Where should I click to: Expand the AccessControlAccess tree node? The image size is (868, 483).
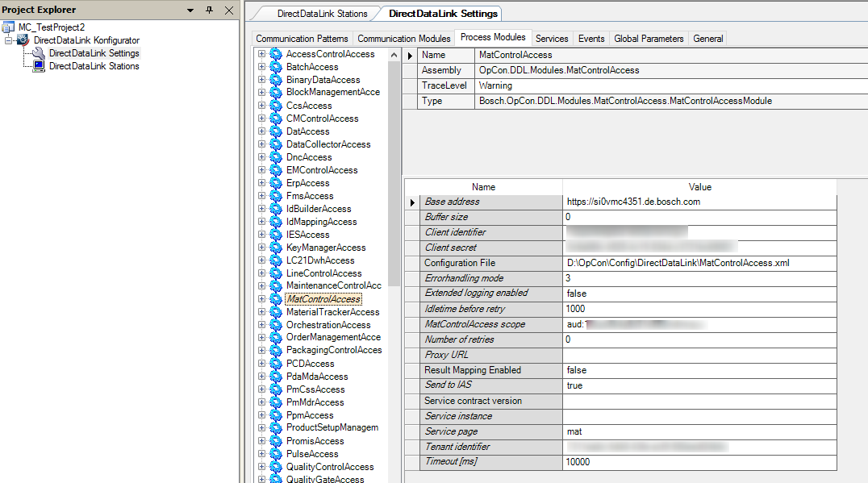261,54
